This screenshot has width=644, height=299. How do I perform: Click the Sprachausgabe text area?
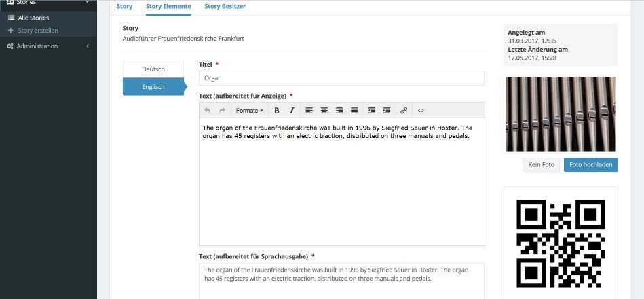coord(341,281)
